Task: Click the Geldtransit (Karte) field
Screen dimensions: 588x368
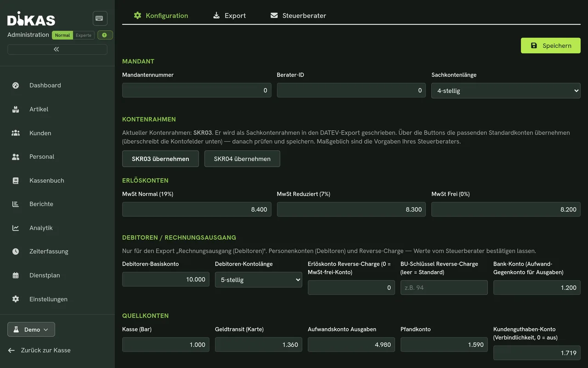Action: (259, 345)
